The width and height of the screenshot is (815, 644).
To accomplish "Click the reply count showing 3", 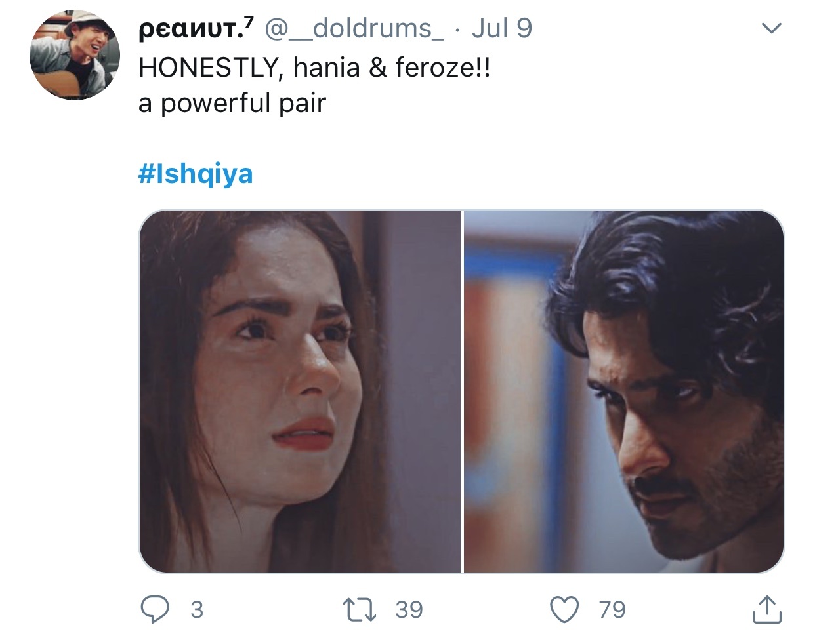I will point(197,610).
